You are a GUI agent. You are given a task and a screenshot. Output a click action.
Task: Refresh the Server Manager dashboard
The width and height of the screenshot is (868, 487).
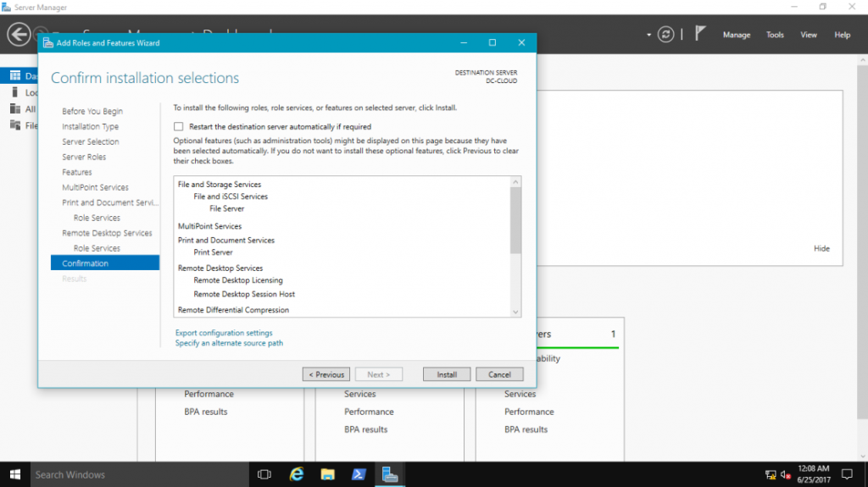tap(665, 35)
